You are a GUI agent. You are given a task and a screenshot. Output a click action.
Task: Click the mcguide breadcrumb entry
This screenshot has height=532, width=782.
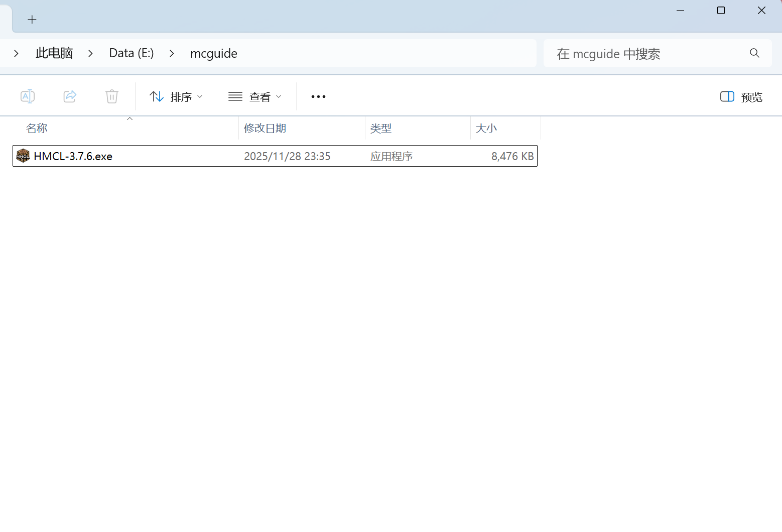[213, 53]
